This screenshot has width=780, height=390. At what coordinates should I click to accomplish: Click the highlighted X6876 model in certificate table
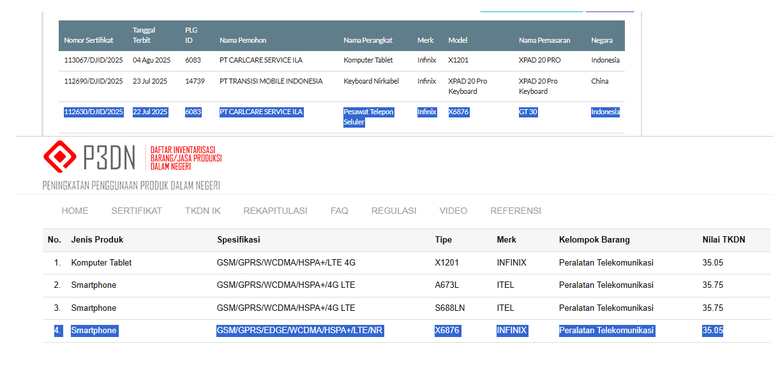[459, 112]
